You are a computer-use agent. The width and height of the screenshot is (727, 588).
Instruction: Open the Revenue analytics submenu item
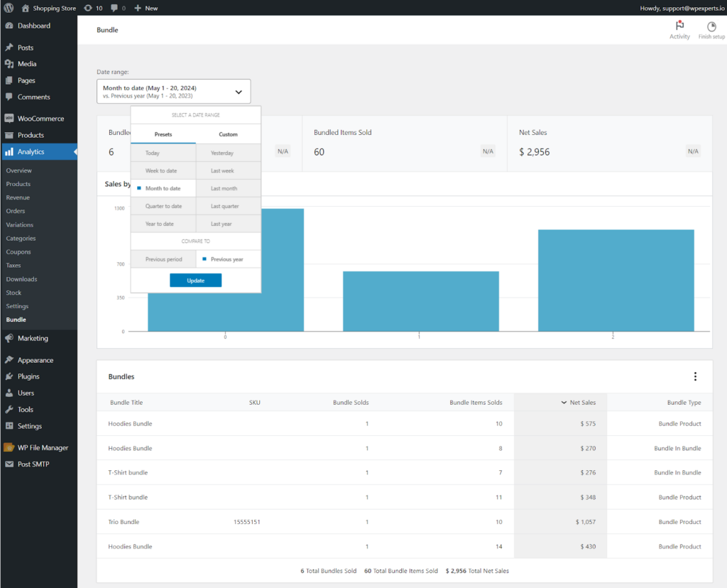click(18, 197)
